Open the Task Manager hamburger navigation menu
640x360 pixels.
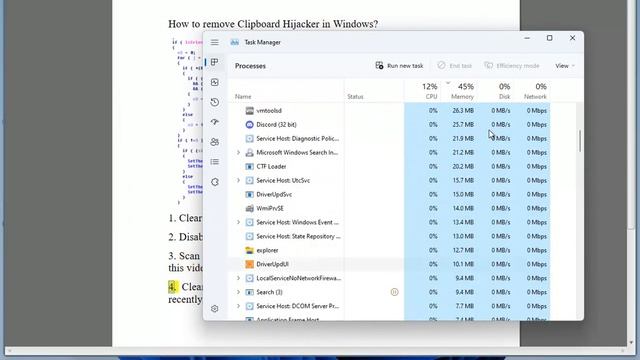tap(214, 42)
